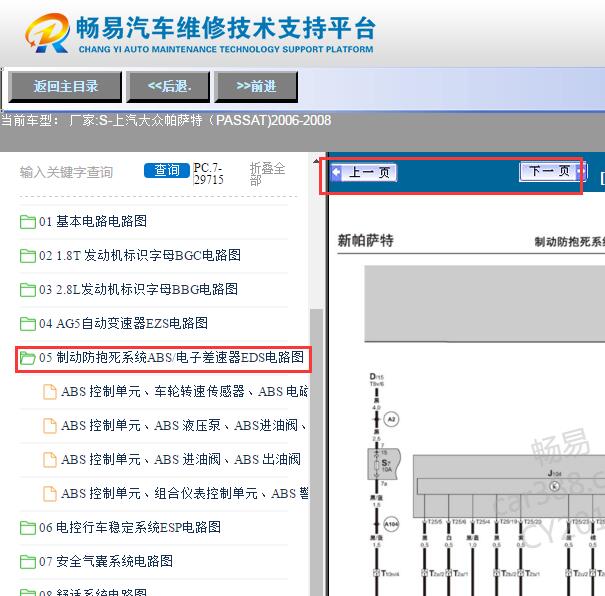The width and height of the screenshot is (605, 596).
Task: Collapse the open folder icon of 05 制动防抱死系统
Action: (x=28, y=358)
